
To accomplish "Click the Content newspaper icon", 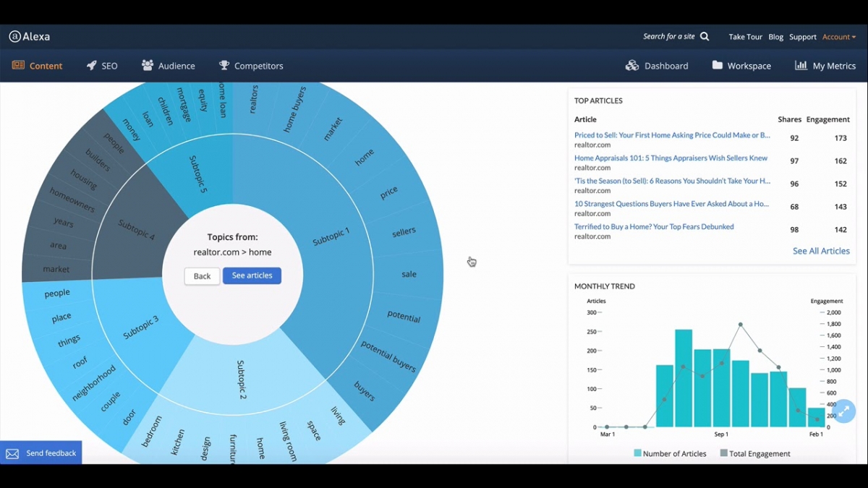I will pos(18,66).
